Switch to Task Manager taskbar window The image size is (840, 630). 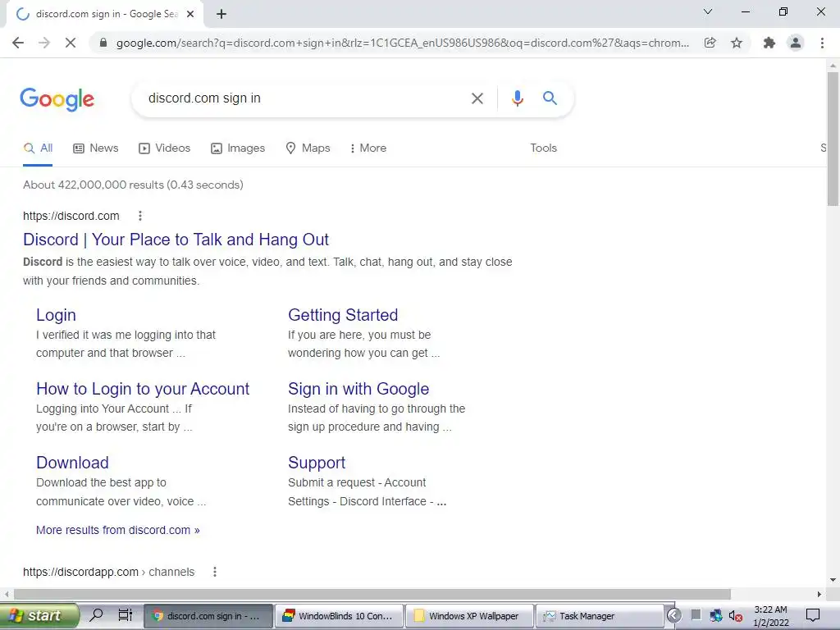coord(600,616)
